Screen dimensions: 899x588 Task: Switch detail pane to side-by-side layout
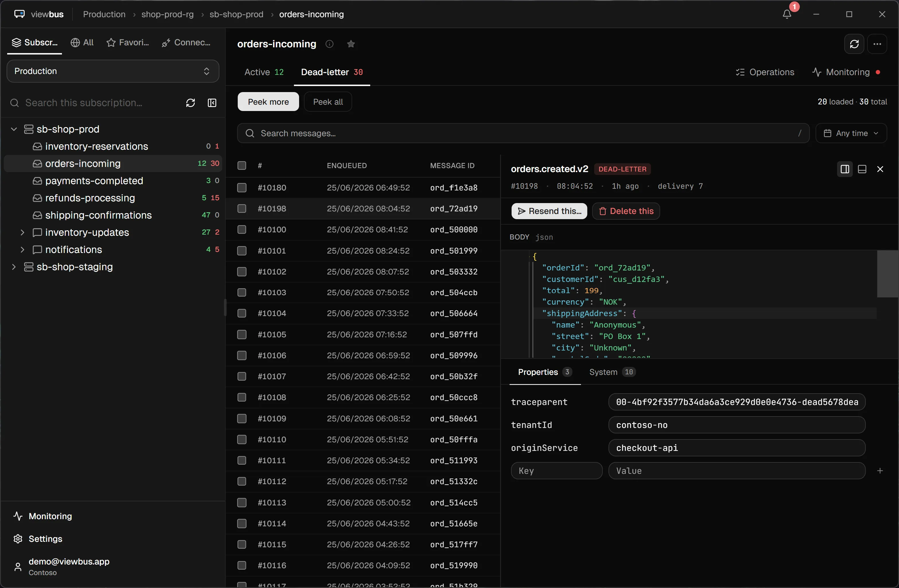[x=845, y=169]
